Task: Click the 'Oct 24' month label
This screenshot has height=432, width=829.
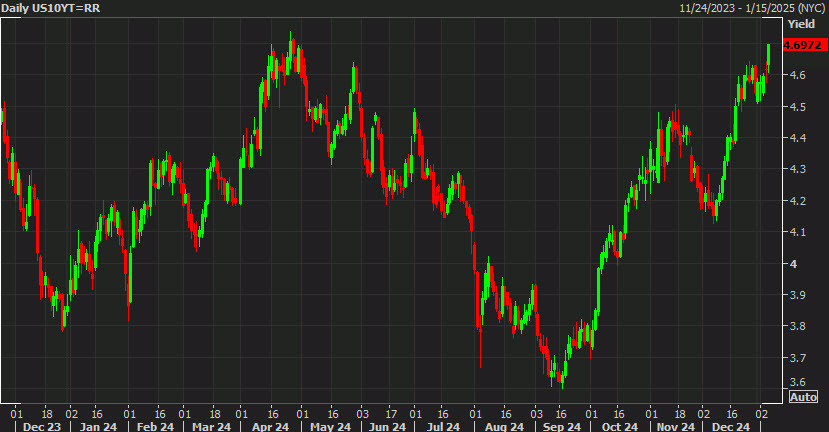Action: click(620, 426)
